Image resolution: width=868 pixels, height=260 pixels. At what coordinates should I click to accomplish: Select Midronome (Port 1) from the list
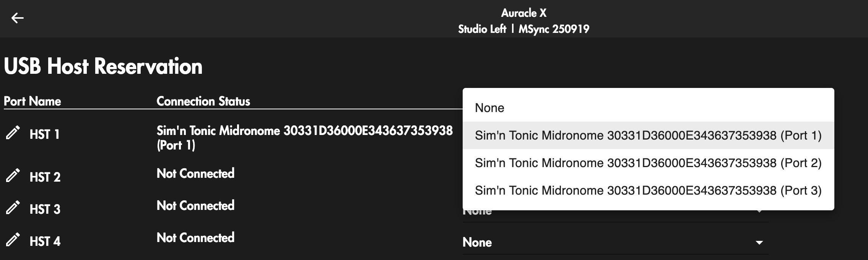648,135
